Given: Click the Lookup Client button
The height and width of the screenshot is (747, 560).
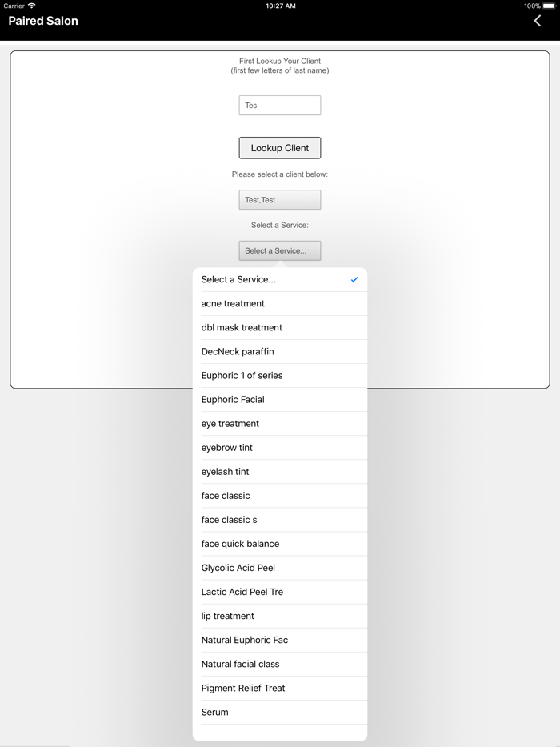Looking at the screenshot, I should [x=279, y=148].
